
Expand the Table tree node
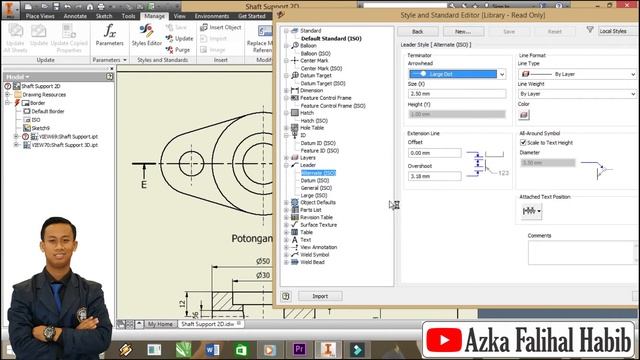click(x=287, y=232)
